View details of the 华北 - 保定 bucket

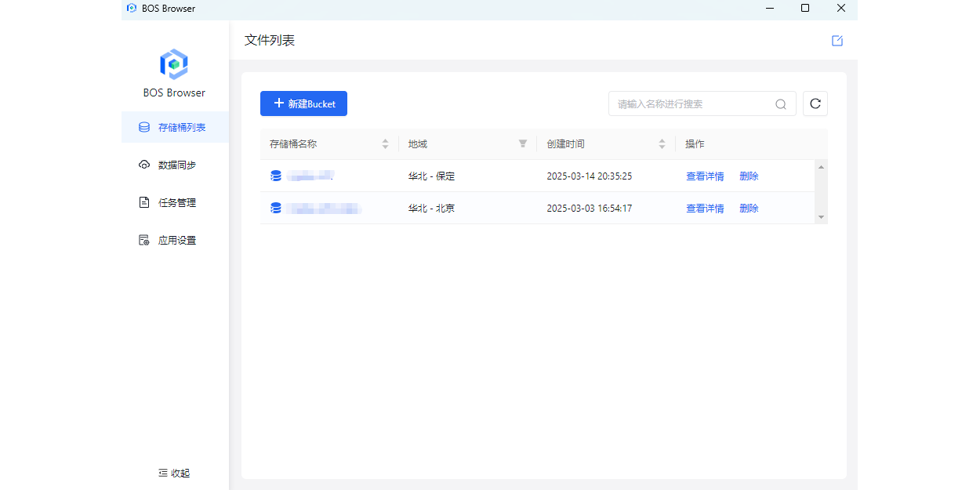pyautogui.click(x=705, y=176)
